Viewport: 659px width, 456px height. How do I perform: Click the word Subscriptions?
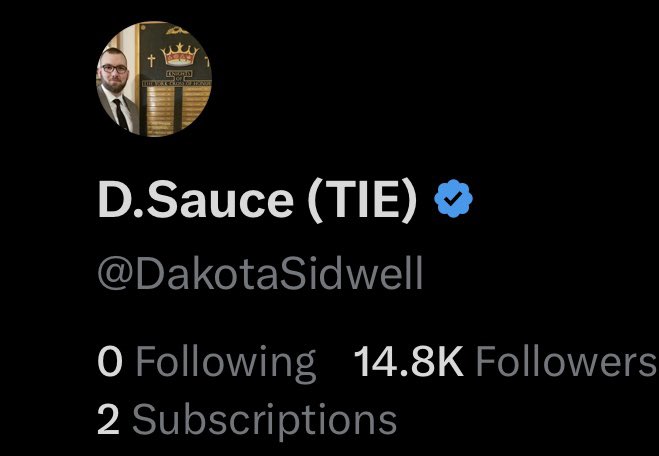coord(265,421)
